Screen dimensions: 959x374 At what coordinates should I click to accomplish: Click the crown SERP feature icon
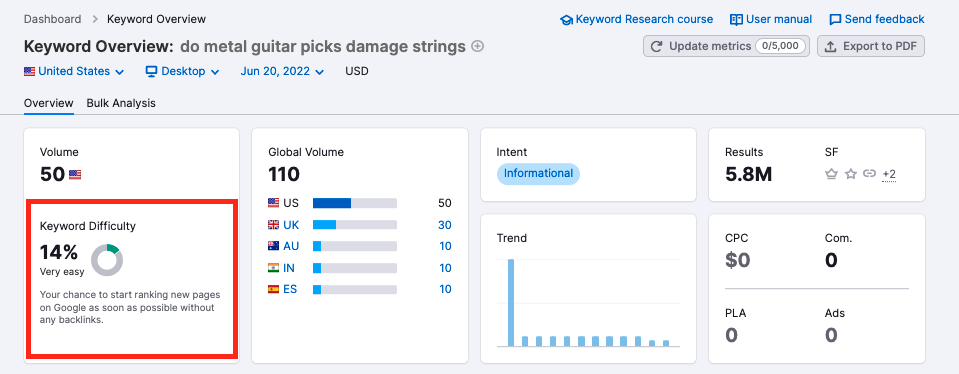[x=831, y=174]
